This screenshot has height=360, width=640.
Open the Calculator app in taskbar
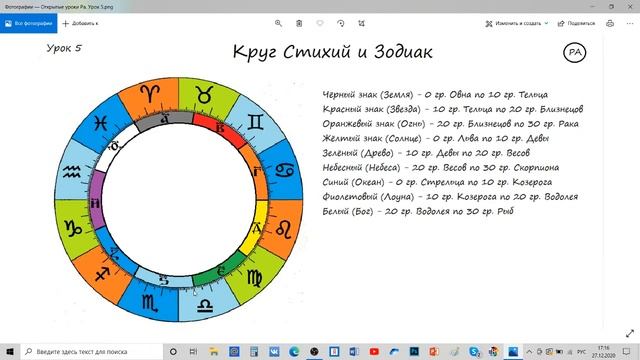click(x=254, y=351)
